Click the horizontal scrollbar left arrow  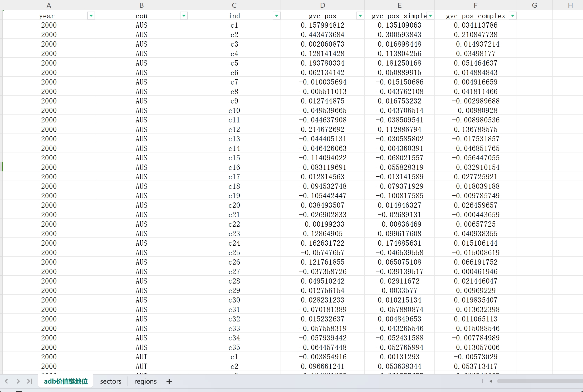tap(491, 381)
